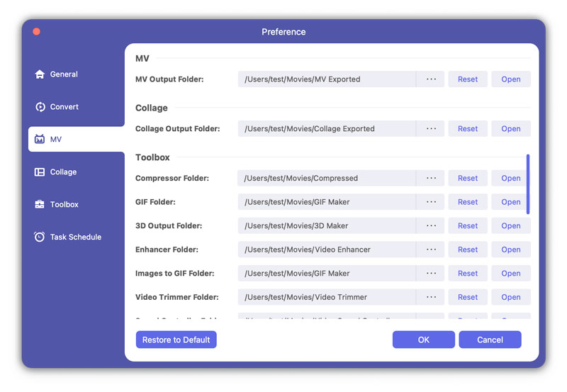Reset the Video Trimmer Folder path
This screenshot has width=567, height=392.
[467, 297]
